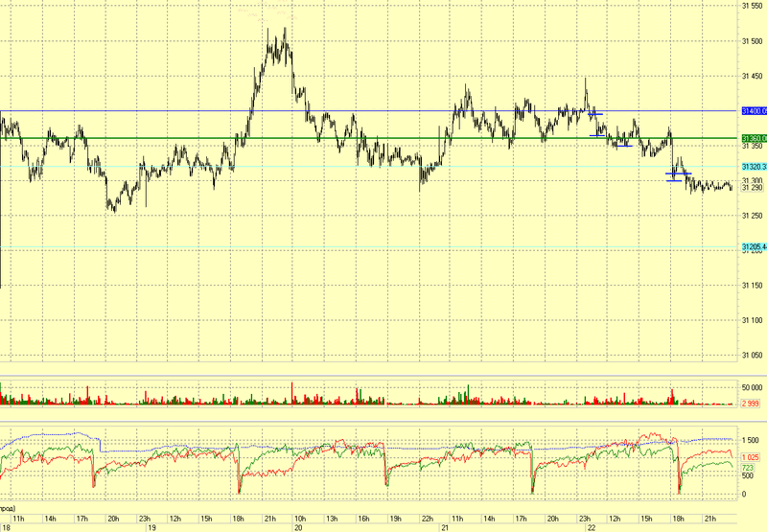Click the cyan 31320.3 price level tag

click(755, 167)
